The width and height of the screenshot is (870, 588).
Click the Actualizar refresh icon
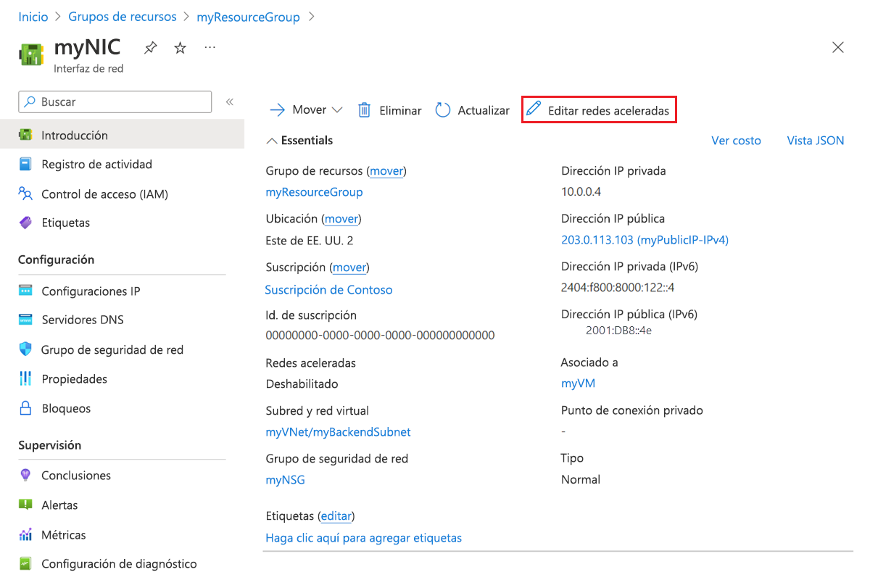443,110
